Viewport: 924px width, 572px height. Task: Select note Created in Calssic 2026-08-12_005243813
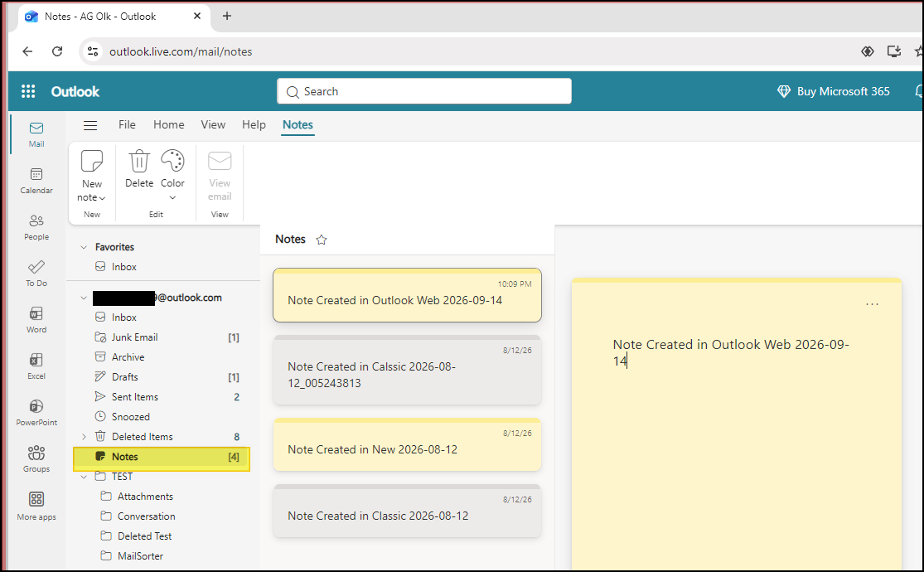coord(407,370)
